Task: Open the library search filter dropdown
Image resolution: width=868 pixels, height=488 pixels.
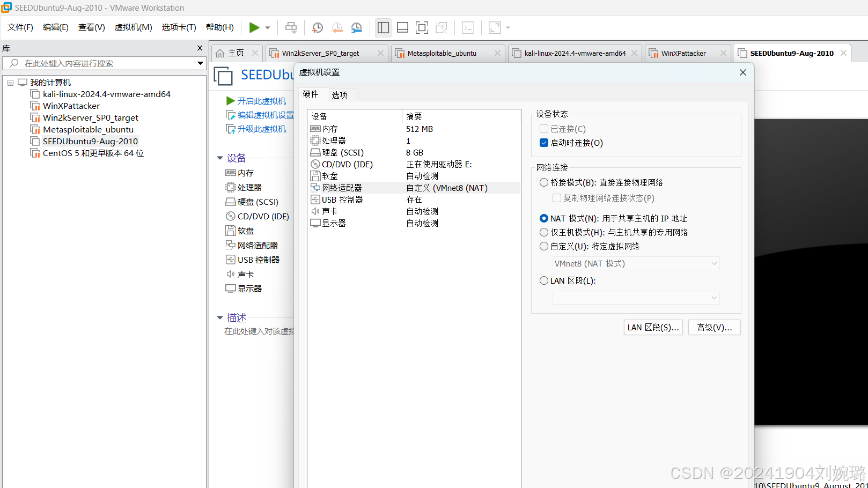Action: 200,63
